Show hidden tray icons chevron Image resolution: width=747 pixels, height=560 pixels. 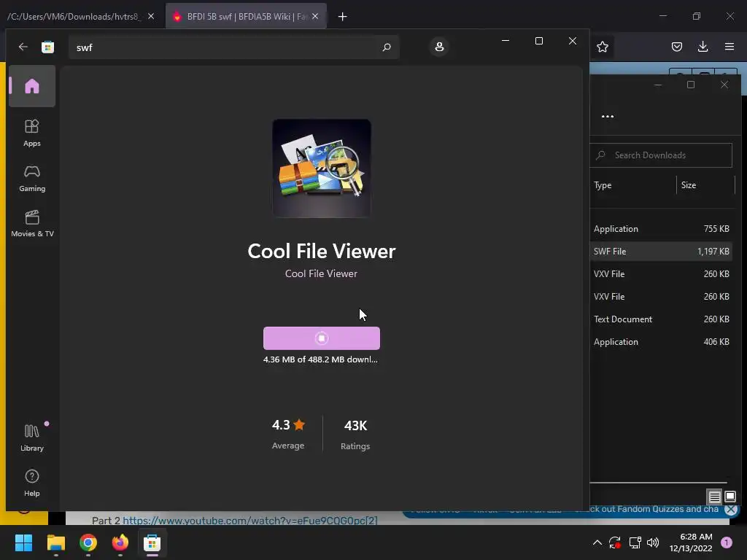[x=597, y=542]
